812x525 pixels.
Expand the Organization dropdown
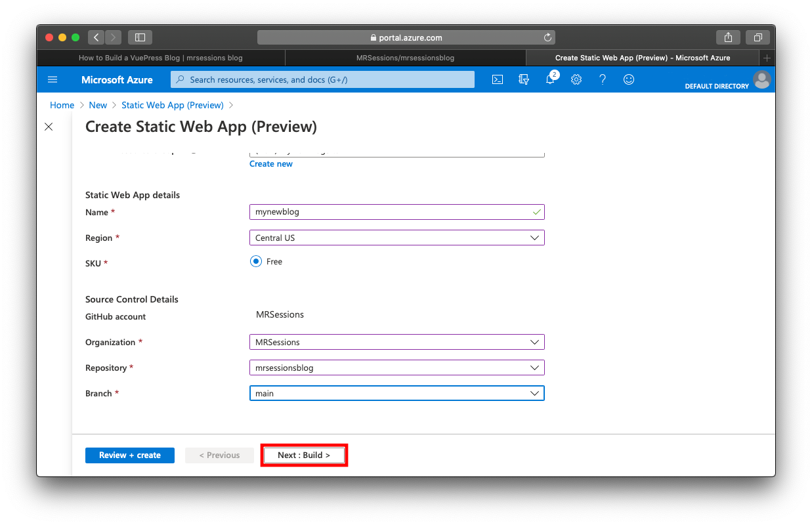click(x=397, y=342)
